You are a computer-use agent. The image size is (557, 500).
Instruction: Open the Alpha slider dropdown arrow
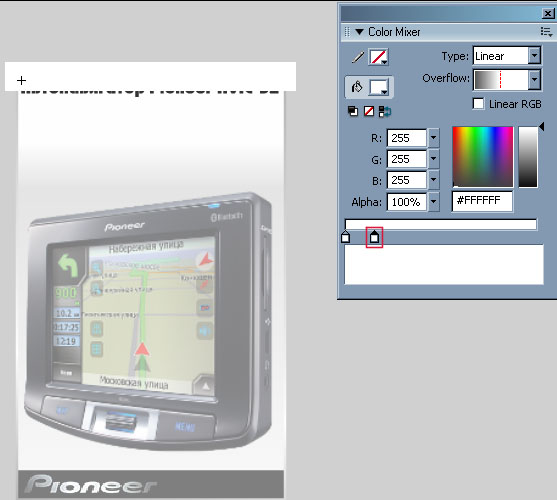[433, 202]
